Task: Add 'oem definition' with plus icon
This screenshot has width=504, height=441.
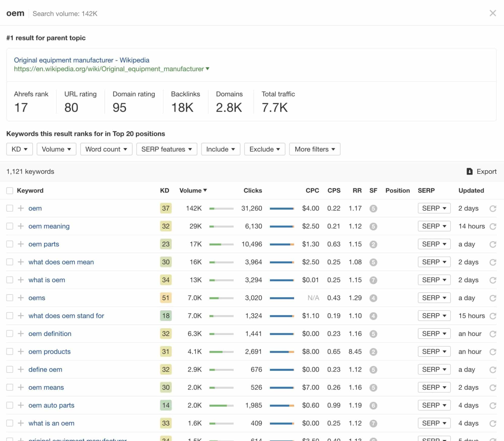Action: pos(21,334)
